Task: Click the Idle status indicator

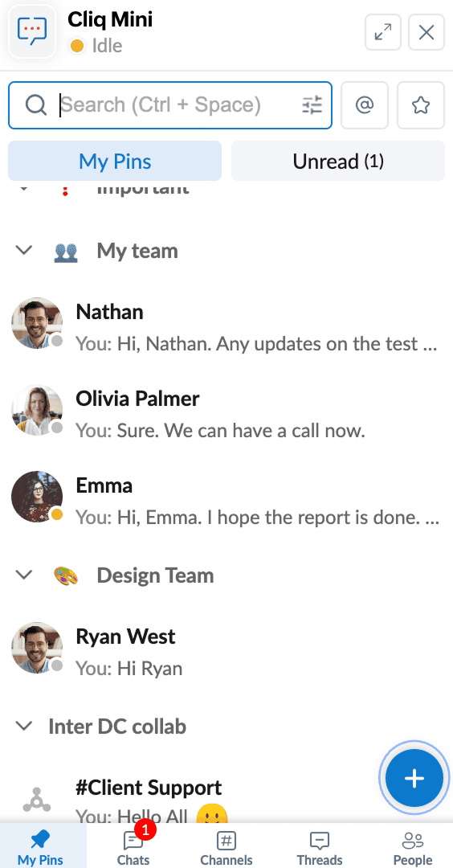Action: (x=96, y=46)
